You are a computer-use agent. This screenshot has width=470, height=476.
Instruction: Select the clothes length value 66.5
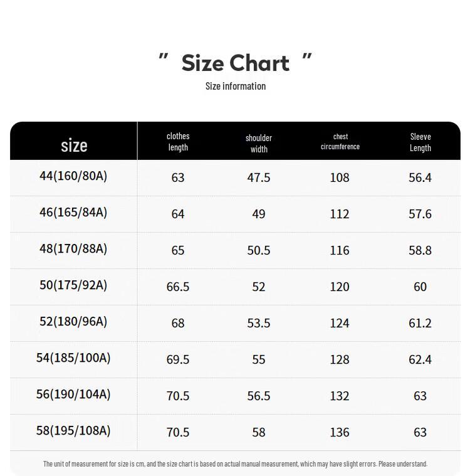178,287
